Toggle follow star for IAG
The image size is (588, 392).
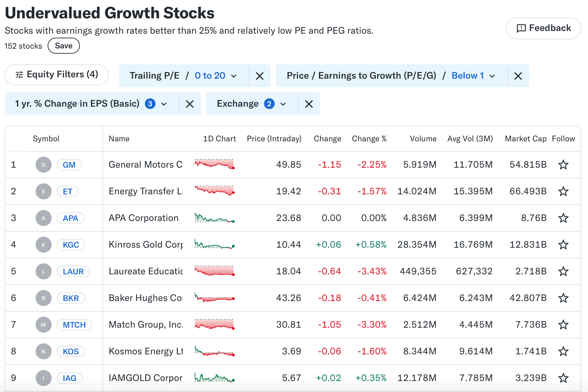[x=563, y=378]
